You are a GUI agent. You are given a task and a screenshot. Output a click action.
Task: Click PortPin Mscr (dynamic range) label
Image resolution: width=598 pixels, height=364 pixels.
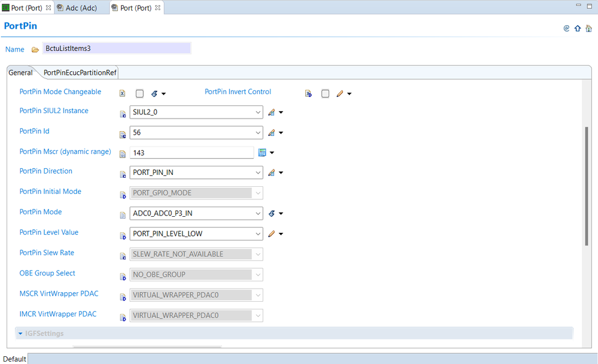coord(65,151)
